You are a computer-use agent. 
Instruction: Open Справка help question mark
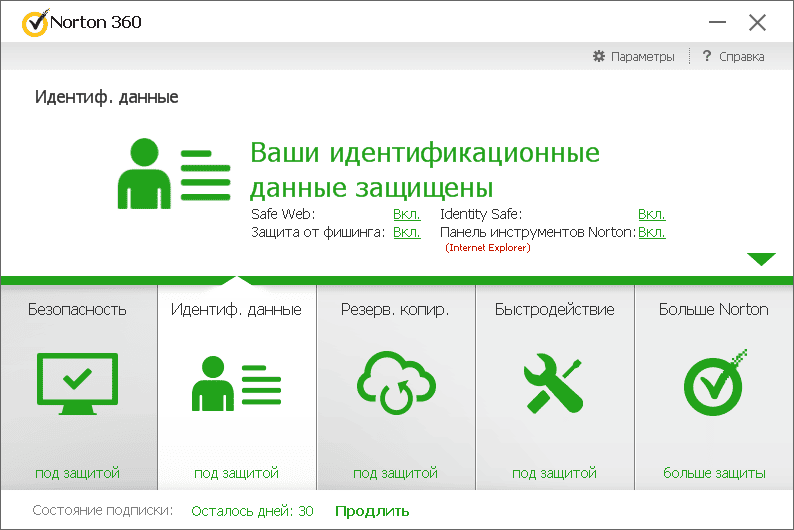click(x=707, y=56)
